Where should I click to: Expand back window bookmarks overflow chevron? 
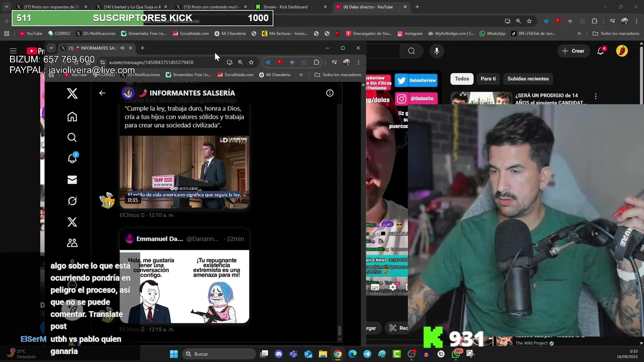pos(579,34)
